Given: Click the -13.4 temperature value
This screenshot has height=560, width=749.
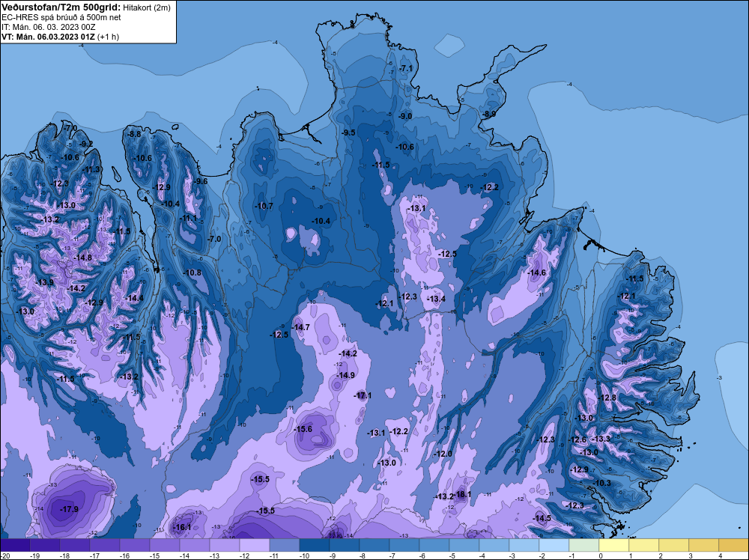Looking at the screenshot, I should click(x=436, y=299).
